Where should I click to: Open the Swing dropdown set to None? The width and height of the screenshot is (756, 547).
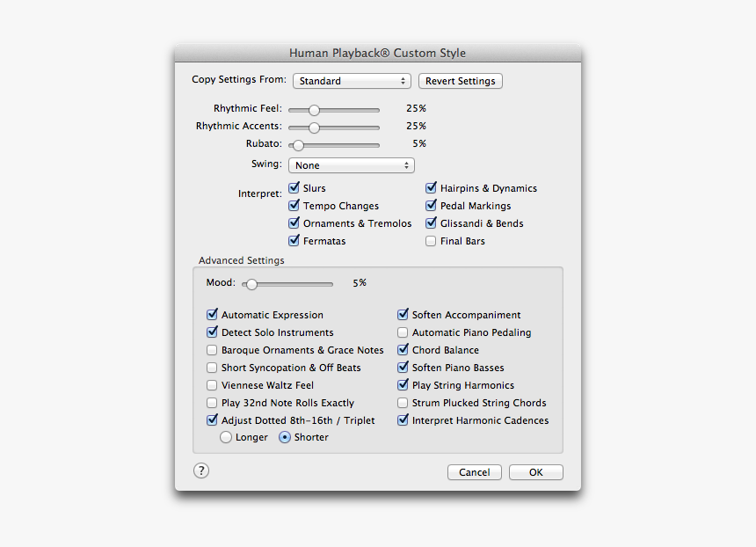coord(351,165)
